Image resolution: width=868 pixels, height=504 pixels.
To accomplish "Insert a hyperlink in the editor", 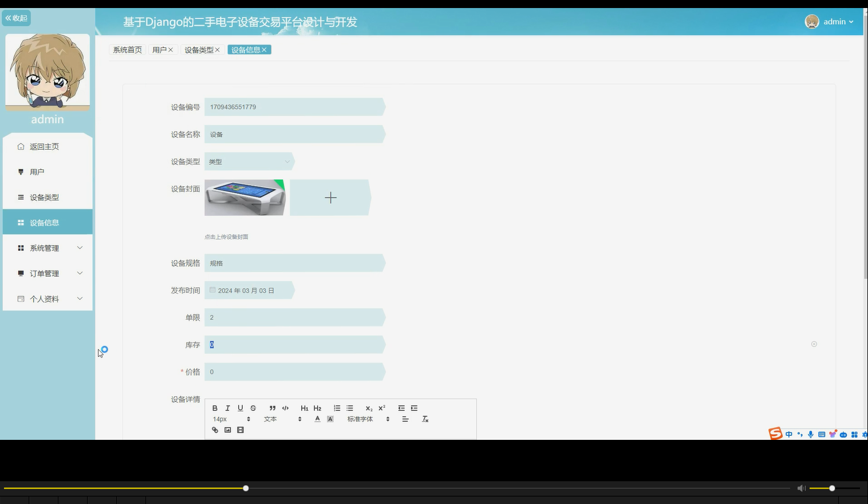I will pos(215,430).
